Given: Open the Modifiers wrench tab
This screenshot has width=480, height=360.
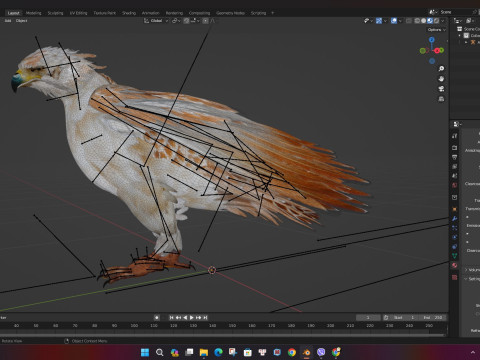Looking at the screenshot, I should [455, 219].
